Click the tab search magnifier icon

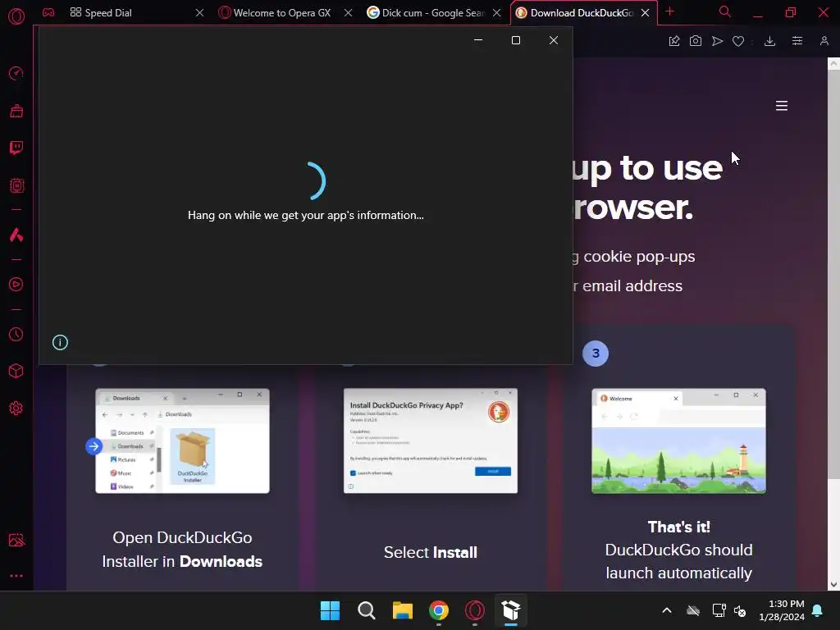click(724, 11)
